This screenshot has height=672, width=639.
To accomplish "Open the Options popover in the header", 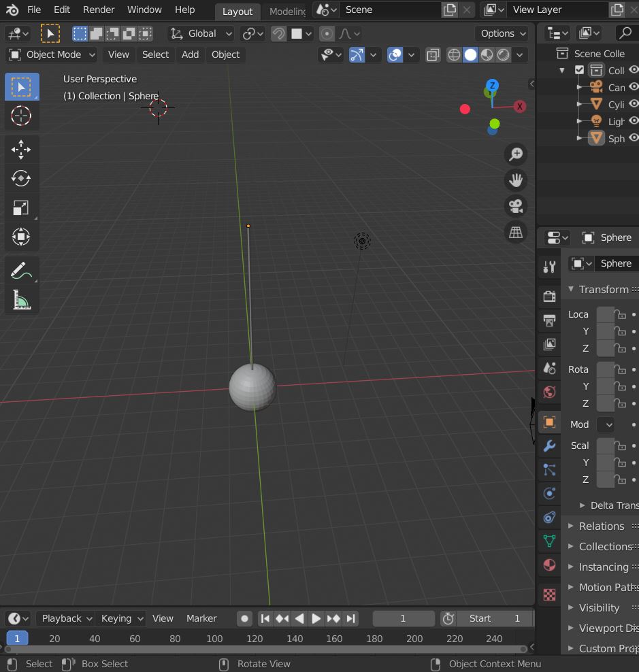I will pyautogui.click(x=502, y=33).
